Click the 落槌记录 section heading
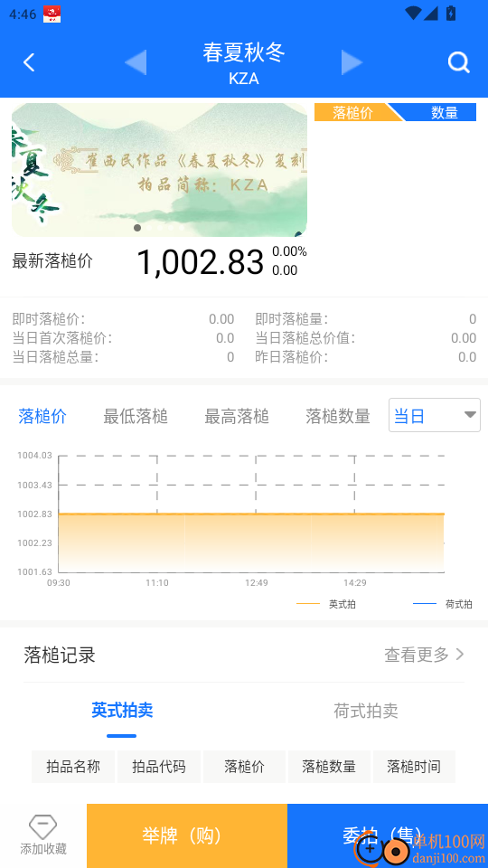 (x=60, y=655)
